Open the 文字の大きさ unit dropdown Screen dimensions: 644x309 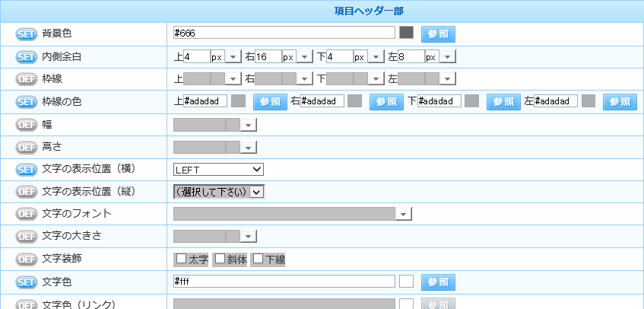click(248, 236)
